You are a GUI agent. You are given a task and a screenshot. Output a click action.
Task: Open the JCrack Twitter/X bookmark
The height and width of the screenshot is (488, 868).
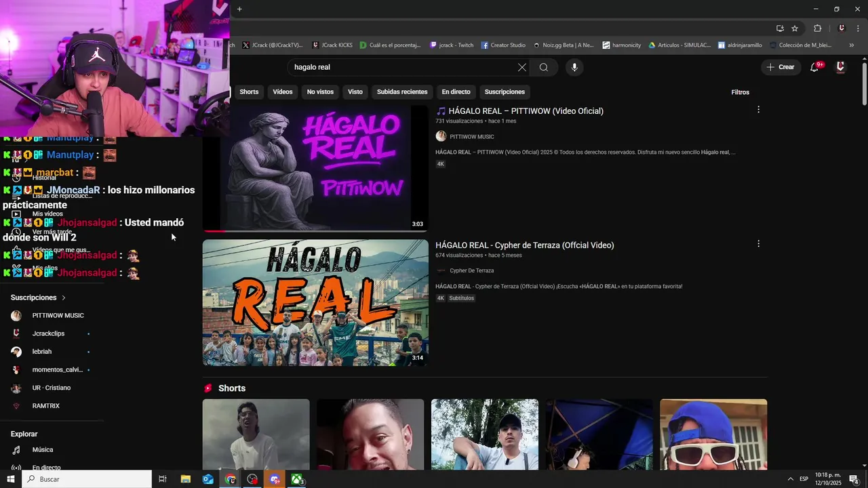pyautogui.click(x=273, y=45)
